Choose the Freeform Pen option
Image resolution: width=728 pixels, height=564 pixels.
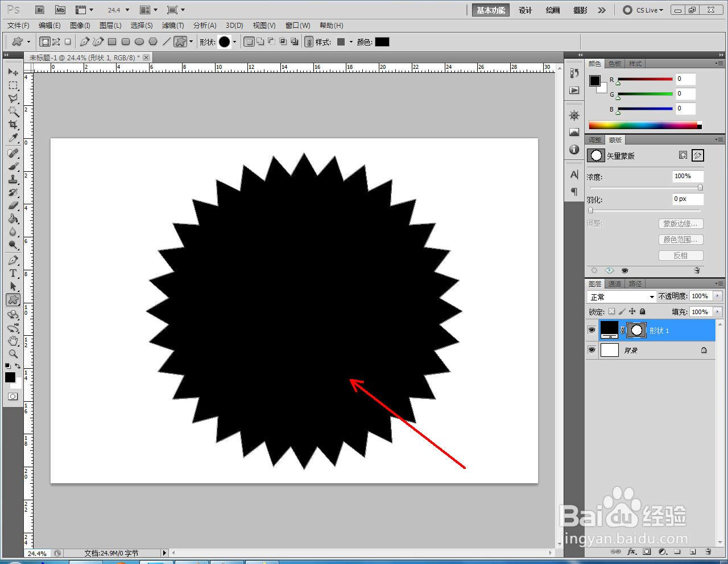coord(98,42)
